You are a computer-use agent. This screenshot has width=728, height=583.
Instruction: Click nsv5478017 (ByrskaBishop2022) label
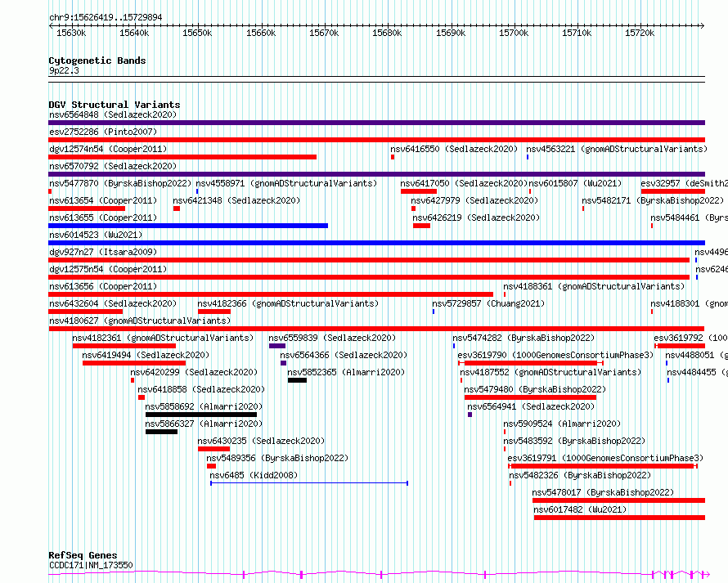(x=603, y=492)
